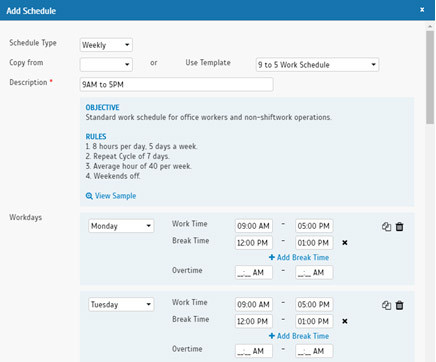Edit Monday break start time 12:00 PM
This screenshot has height=362, width=436.
tap(254, 243)
